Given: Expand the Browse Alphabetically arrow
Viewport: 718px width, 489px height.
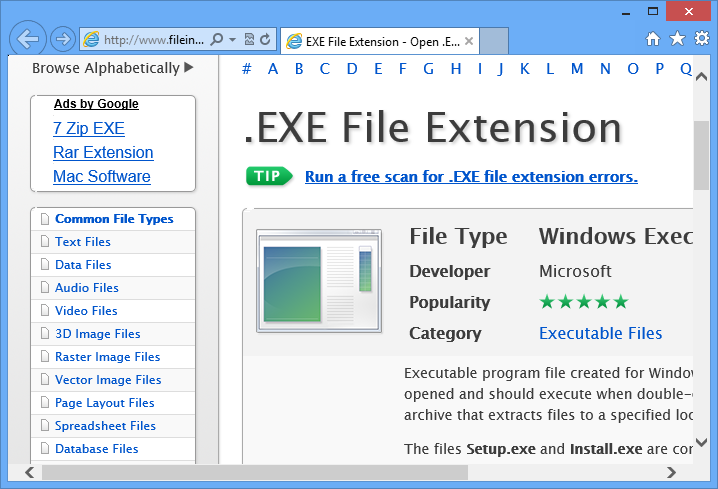Looking at the screenshot, I should click(x=189, y=67).
